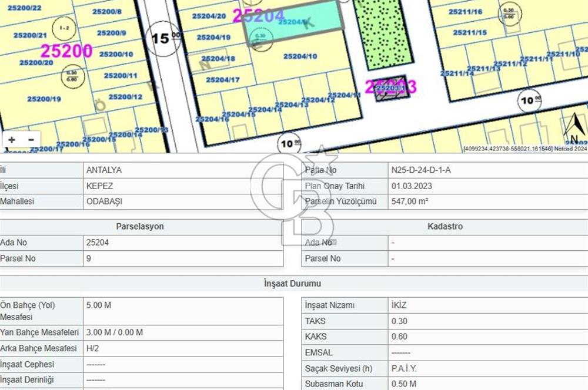
Task: Click the Ada No value 25204
Action: [98, 243]
